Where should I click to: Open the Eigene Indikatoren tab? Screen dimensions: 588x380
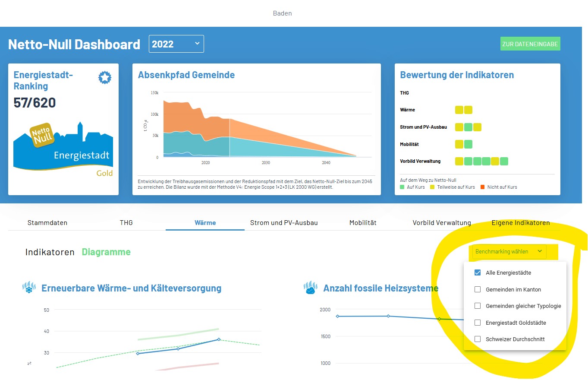(521, 223)
